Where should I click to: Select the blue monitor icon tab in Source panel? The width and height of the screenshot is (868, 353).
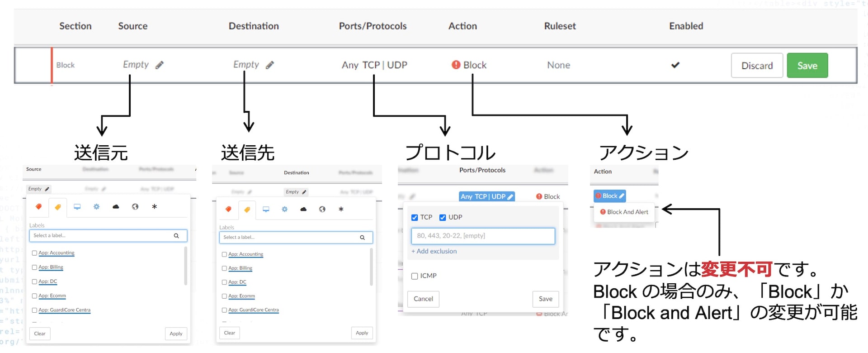pos(77,207)
